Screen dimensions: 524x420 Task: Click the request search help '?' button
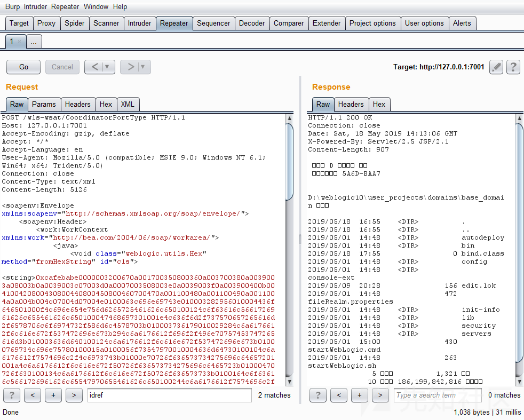point(12,395)
